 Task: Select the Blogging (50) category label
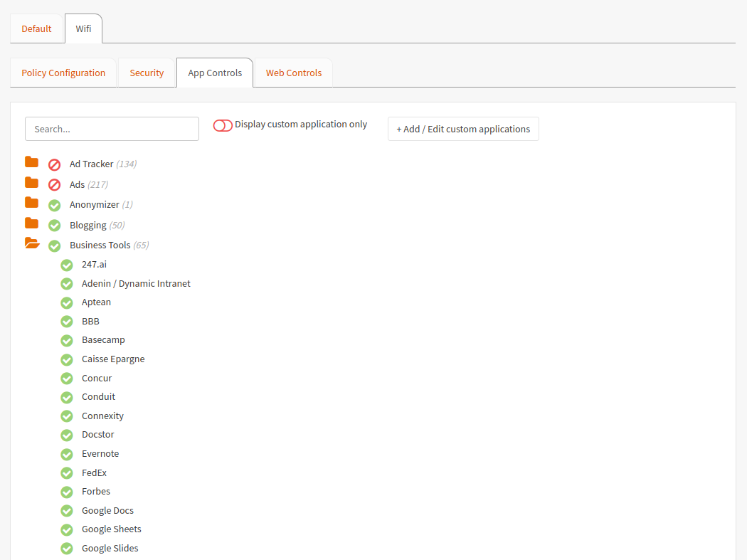97,225
